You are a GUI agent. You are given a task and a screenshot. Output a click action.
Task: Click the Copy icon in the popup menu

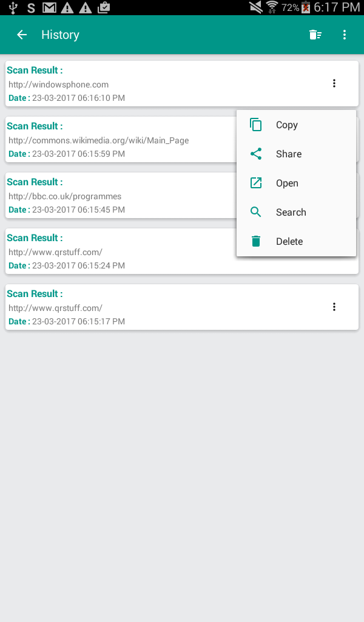click(x=256, y=125)
